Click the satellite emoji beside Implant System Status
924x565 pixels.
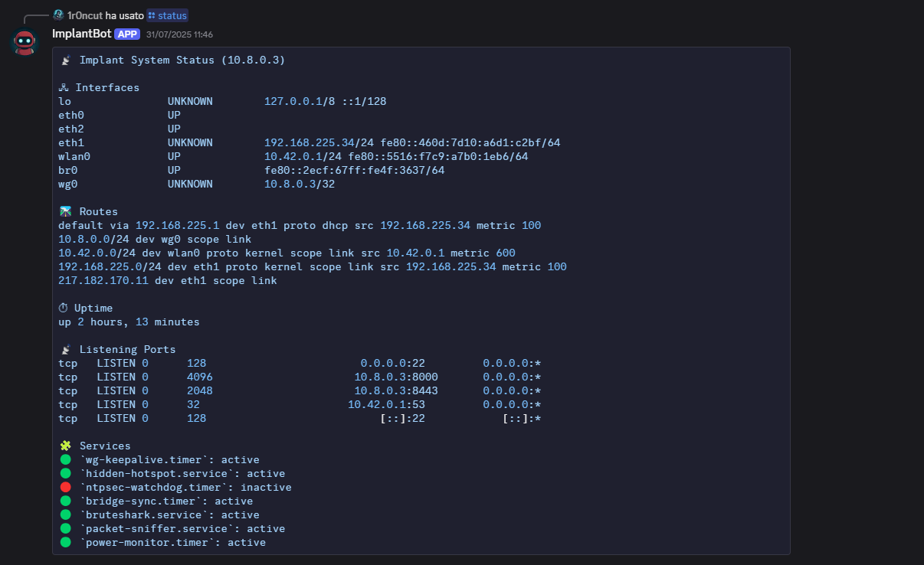tap(66, 60)
